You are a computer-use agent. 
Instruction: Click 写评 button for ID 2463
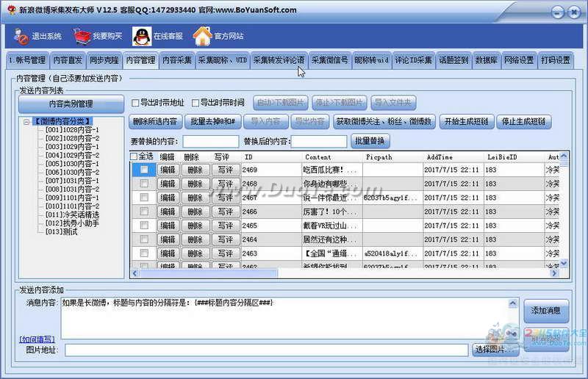click(x=226, y=253)
